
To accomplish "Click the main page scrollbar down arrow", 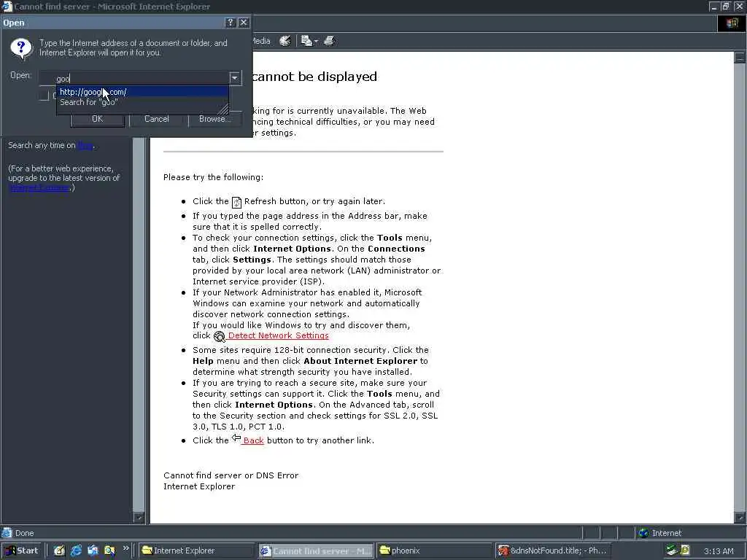I will click(x=740, y=517).
